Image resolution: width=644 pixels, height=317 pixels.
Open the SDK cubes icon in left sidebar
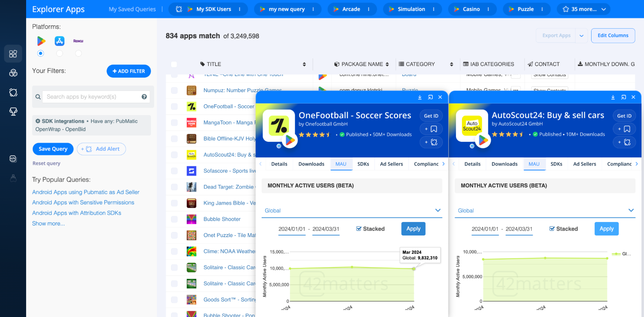coord(13,73)
